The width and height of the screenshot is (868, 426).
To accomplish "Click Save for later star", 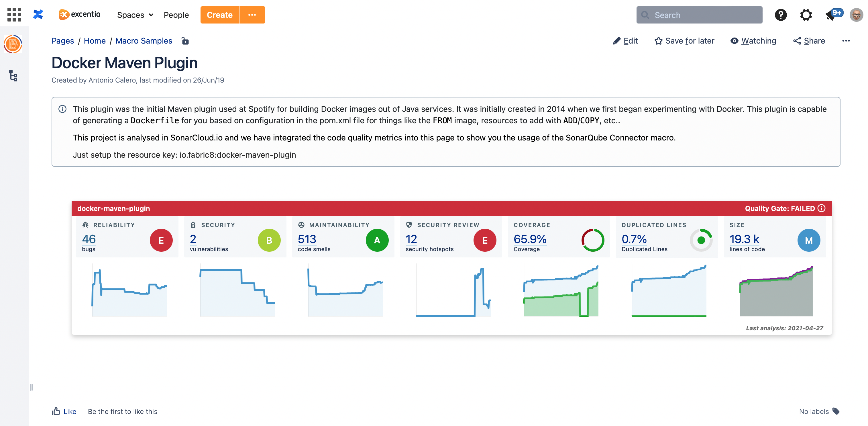I will pos(684,41).
